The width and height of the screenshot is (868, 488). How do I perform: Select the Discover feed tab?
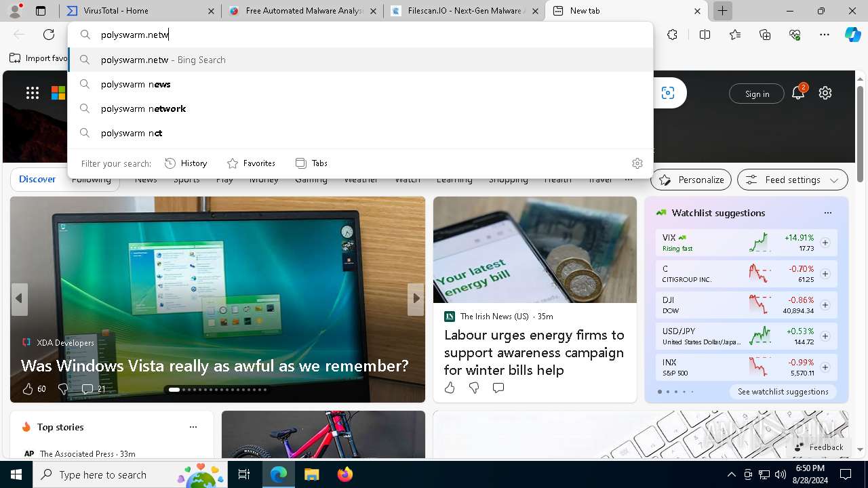coord(37,179)
